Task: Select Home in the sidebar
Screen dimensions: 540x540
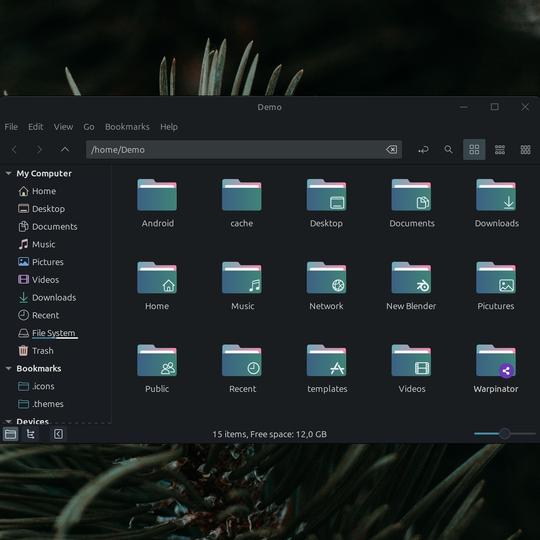Action: [37, 191]
